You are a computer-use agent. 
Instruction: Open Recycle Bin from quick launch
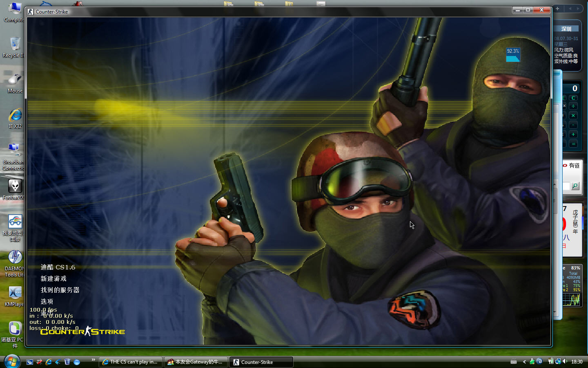pyautogui.click(x=67, y=362)
